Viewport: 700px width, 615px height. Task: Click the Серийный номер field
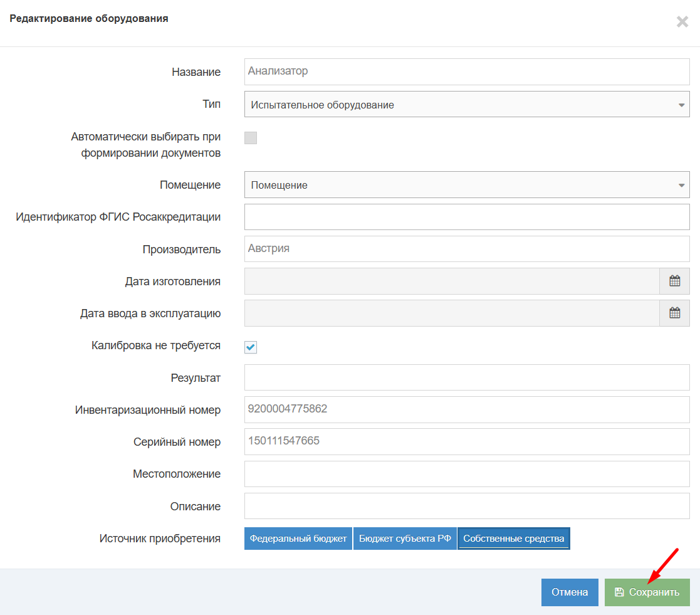coord(466,441)
